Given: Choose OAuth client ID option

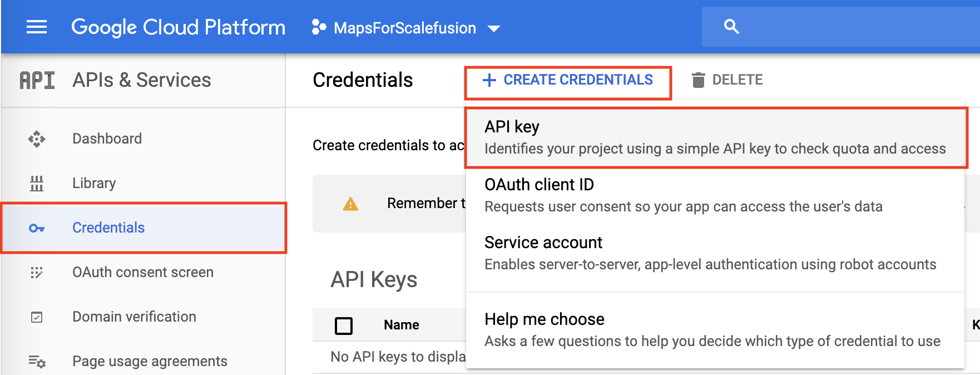Looking at the screenshot, I should pyautogui.click(x=715, y=195).
